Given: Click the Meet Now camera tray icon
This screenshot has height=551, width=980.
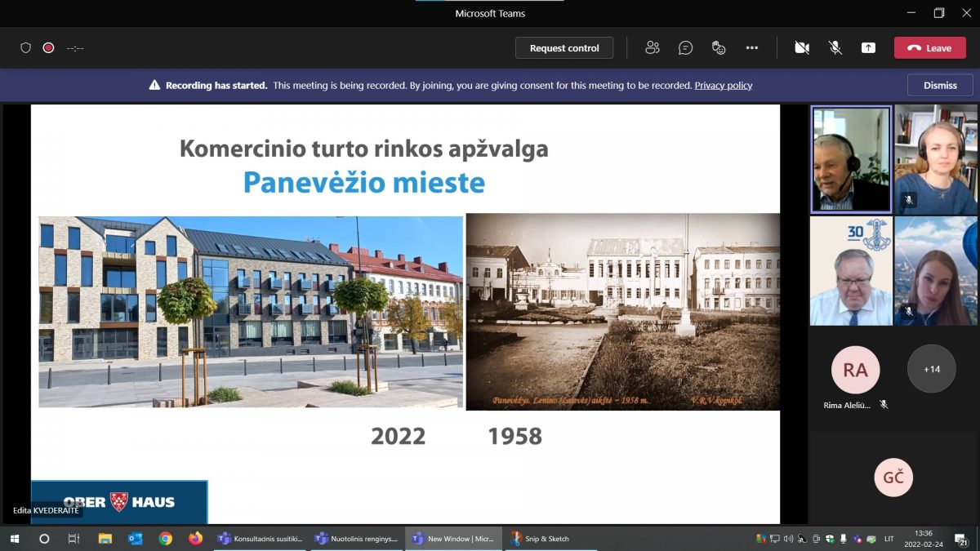Looking at the screenshot, I should (817, 539).
